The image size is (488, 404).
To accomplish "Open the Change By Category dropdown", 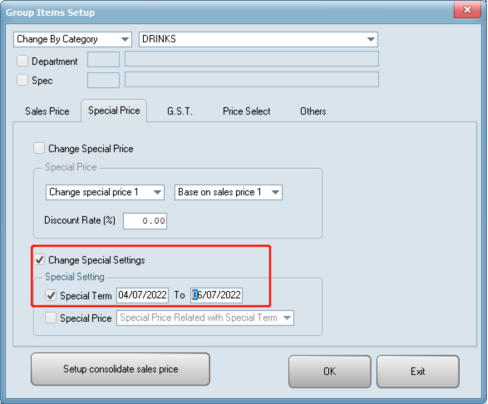I will pos(72,39).
